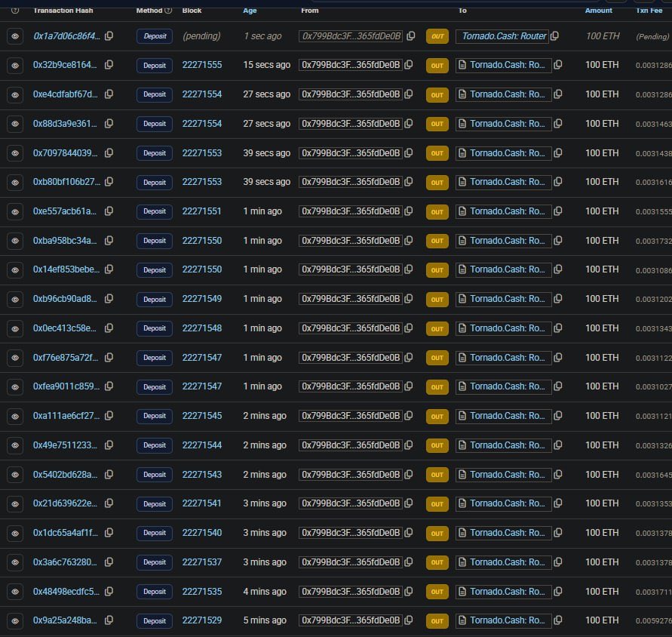Copy hash icon beside 0xe557acb61a

tap(109, 211)
